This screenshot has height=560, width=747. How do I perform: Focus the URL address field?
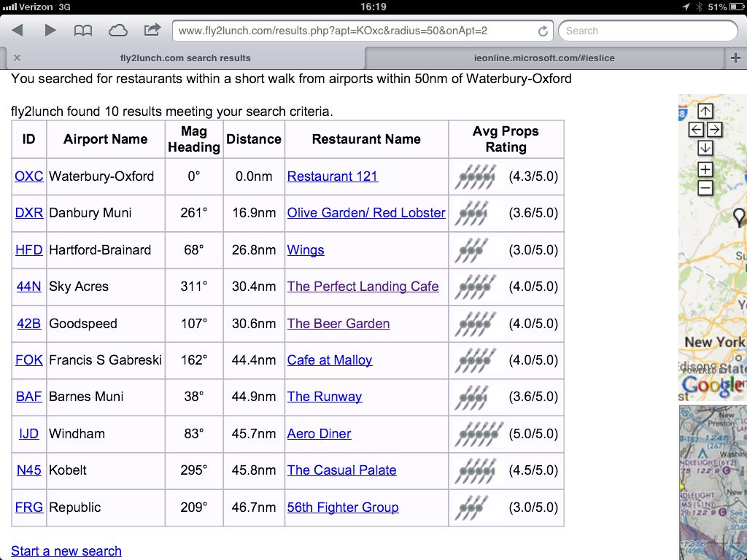click(x=363, y=31)
